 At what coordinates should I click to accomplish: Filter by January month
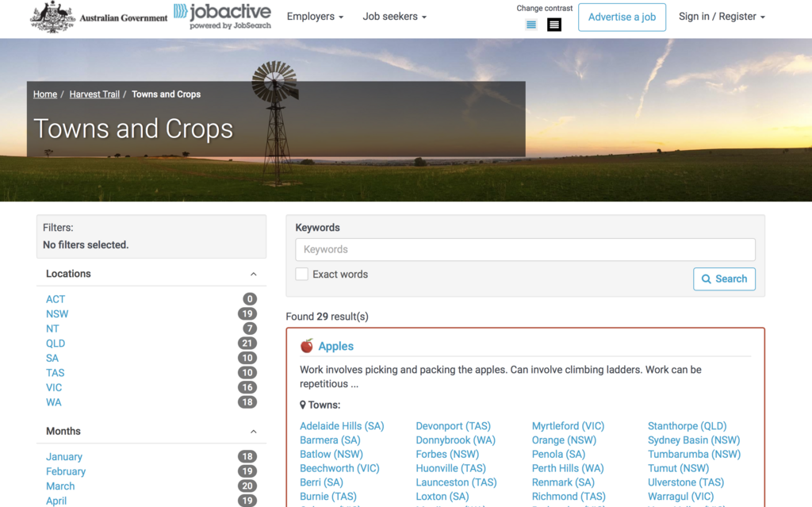tap(64, 457)
